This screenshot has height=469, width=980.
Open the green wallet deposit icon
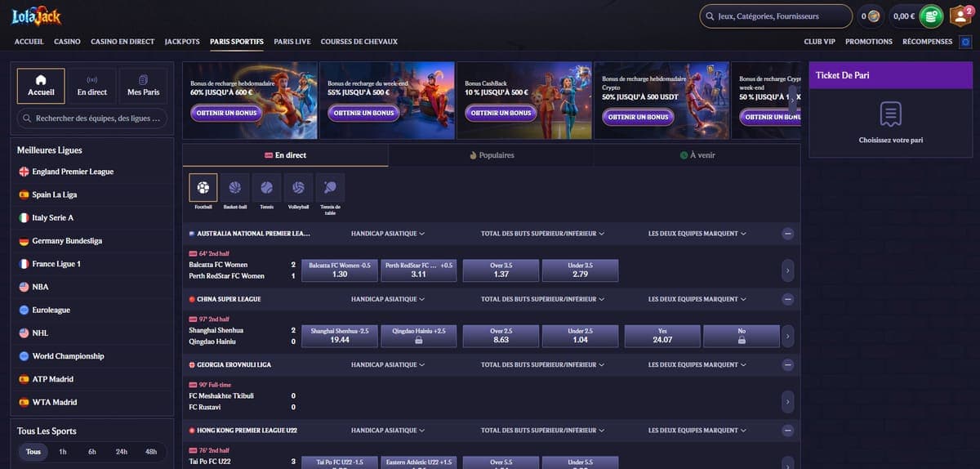[x=931, y=16]
